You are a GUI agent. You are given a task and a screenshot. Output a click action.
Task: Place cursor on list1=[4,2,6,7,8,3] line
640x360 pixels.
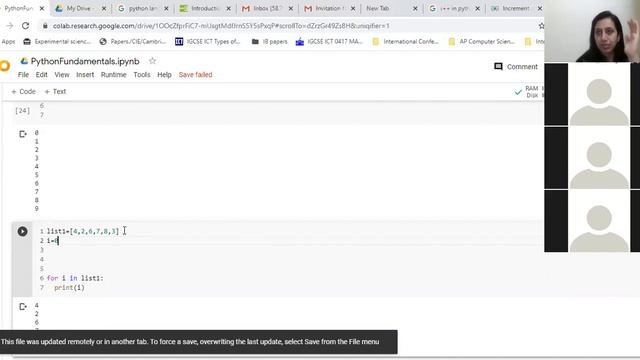[83, 231]
